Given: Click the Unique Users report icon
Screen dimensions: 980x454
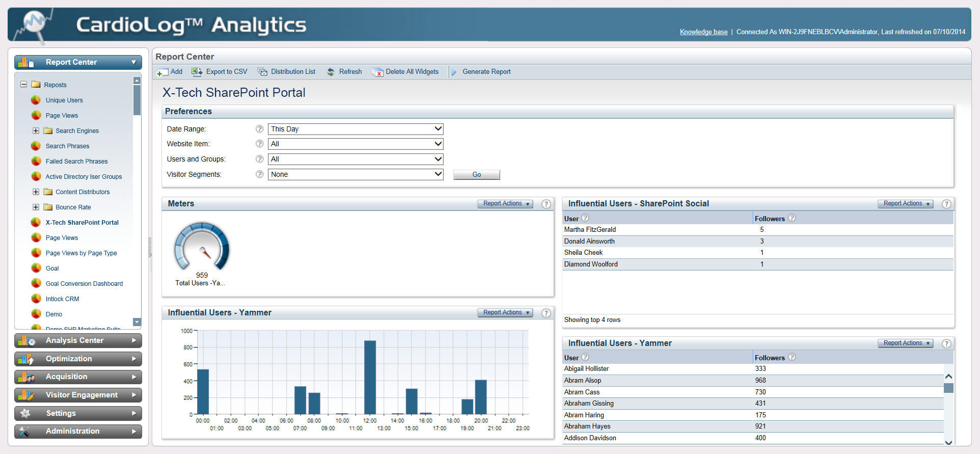Looking at the screenshot, I should click(x=36, y=100).
